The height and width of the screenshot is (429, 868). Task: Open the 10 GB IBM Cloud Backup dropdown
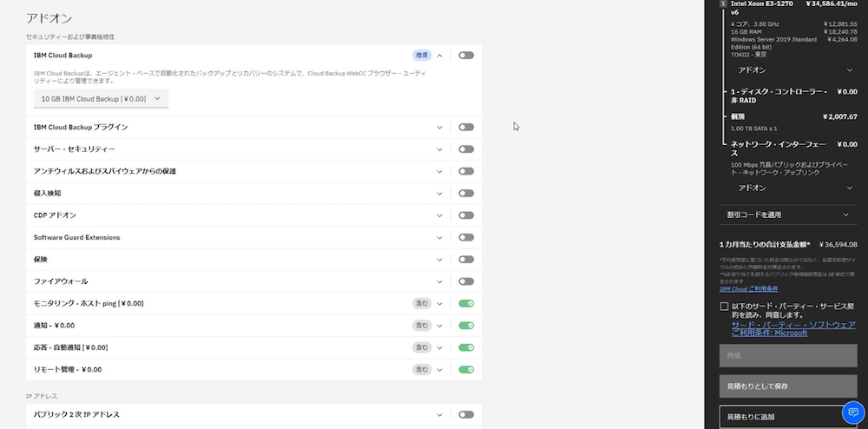(101, 99)
